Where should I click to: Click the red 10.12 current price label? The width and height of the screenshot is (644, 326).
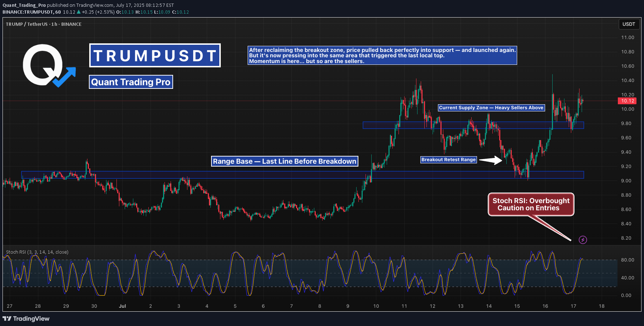click(x=628, y=101)
